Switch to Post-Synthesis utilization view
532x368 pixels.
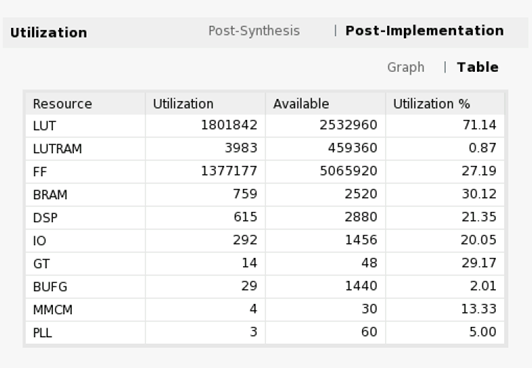tap(254, 31)
